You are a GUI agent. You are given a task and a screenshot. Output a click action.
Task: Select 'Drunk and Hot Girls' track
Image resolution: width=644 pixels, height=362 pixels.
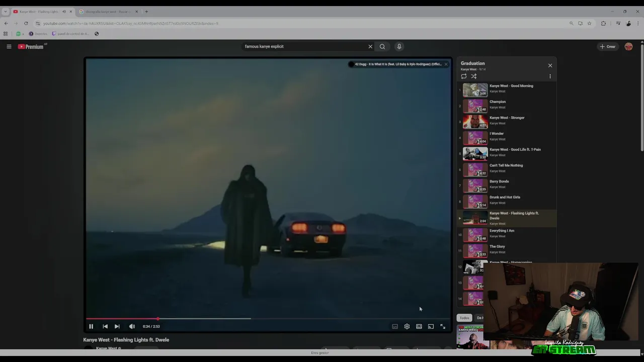pyautogui.click(x=507, y=201)
